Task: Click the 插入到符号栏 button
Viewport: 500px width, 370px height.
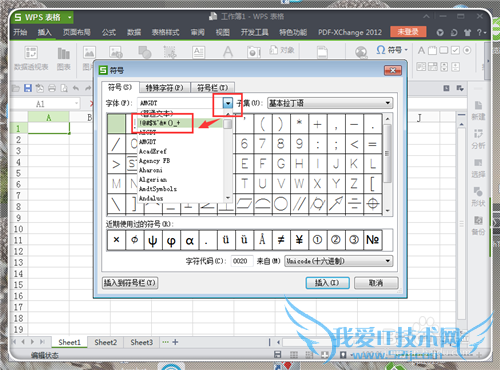Action: click(130, 283)
